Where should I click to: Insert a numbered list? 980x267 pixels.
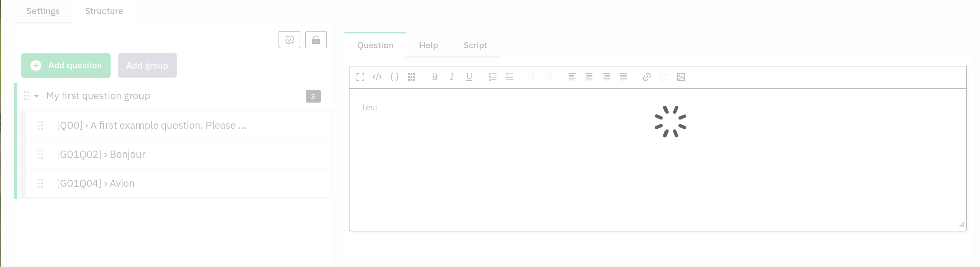pos(493,77)
